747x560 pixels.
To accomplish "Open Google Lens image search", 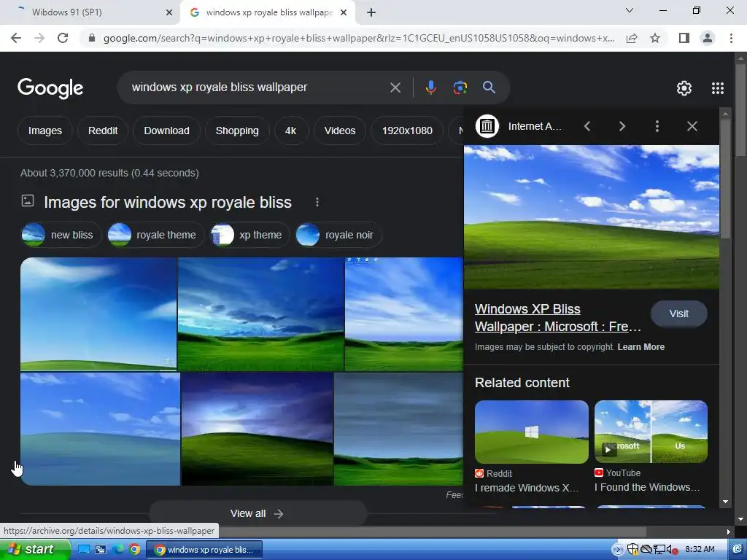I will (460, 87).
